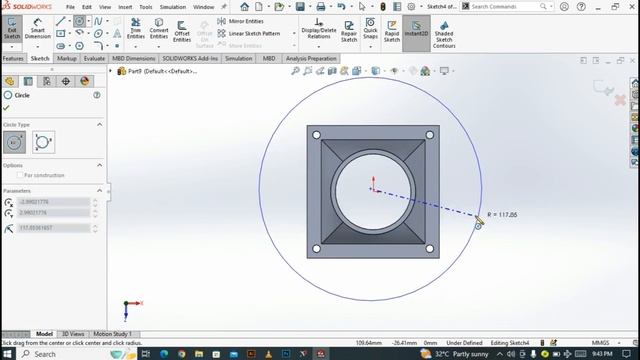The height and width of the screenshot is (360, 640).
Task: Open the PropertyManager panel tab
Action: point(28,81)
